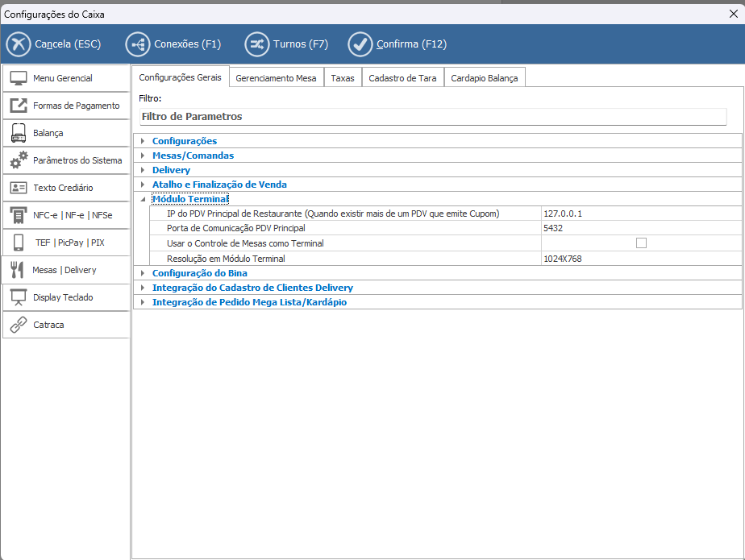Edit the Resolução em Módulo Terminal value
Image resolution: width=745 pixels, height=560 pixels.
pyautogui.click(x=641, y=259)
